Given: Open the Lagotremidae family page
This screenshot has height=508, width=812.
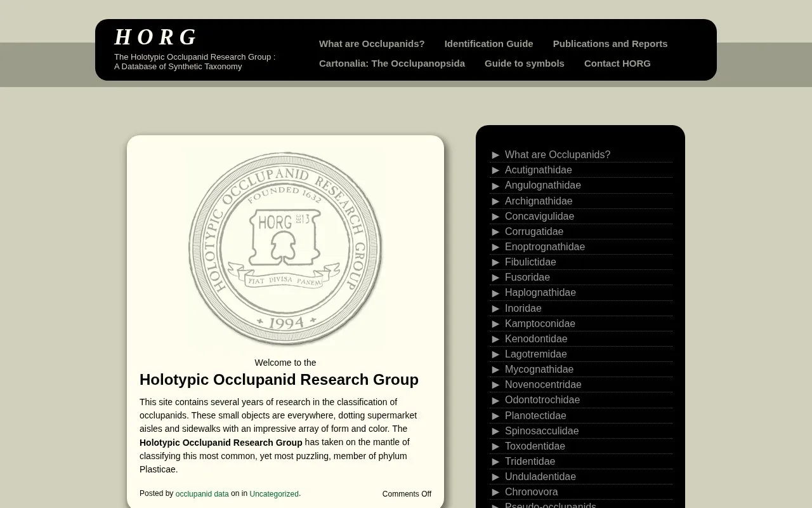Looking at the screenshot, I should coord(536,354).
